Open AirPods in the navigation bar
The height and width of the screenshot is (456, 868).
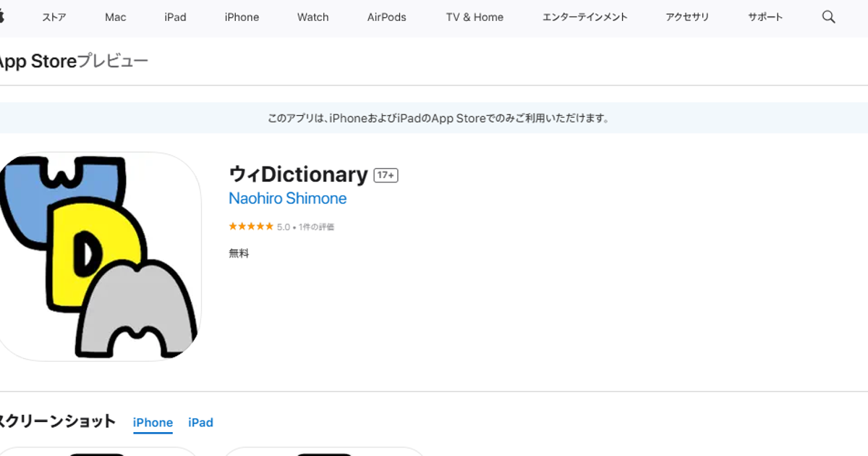click(387, 17)
